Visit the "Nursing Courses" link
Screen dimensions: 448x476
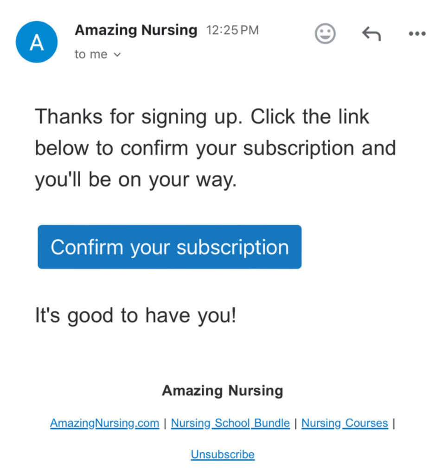click(x=345, y=423)
